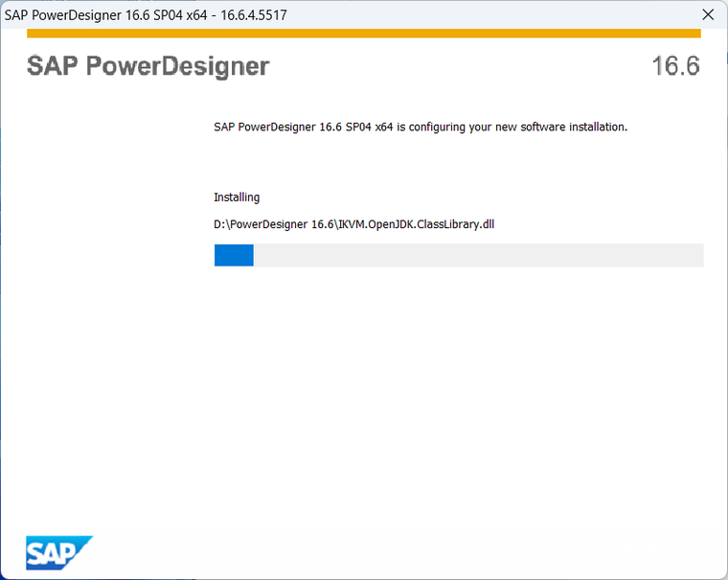Viewport: 728px width, 580px height.
Task: Click the 'SAP PowerDesigner' header title
Action: [148, 65]
